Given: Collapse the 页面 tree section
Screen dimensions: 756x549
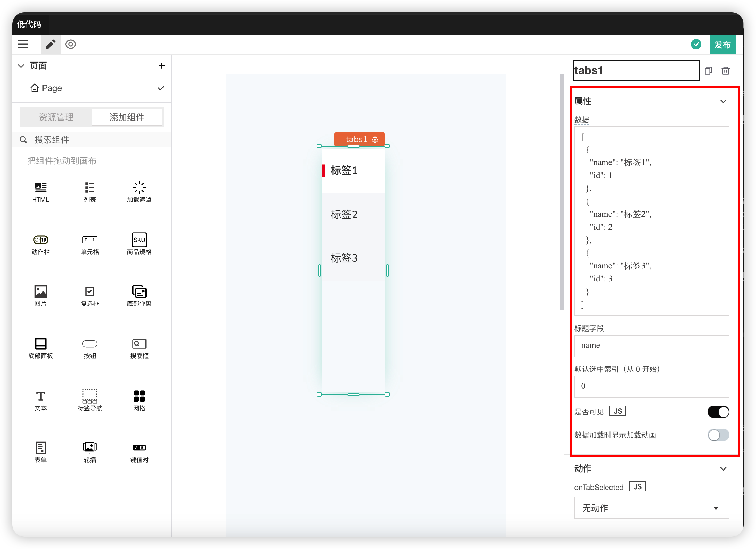Looking at the screenshot, I should (21, 66).
